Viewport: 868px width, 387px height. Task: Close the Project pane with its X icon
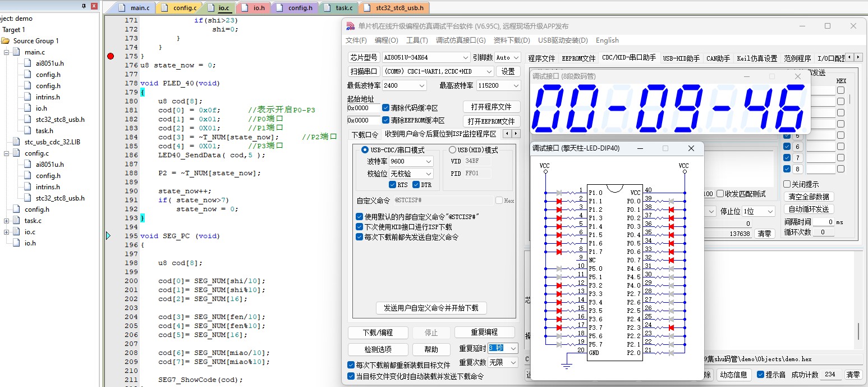click(93, 6)
